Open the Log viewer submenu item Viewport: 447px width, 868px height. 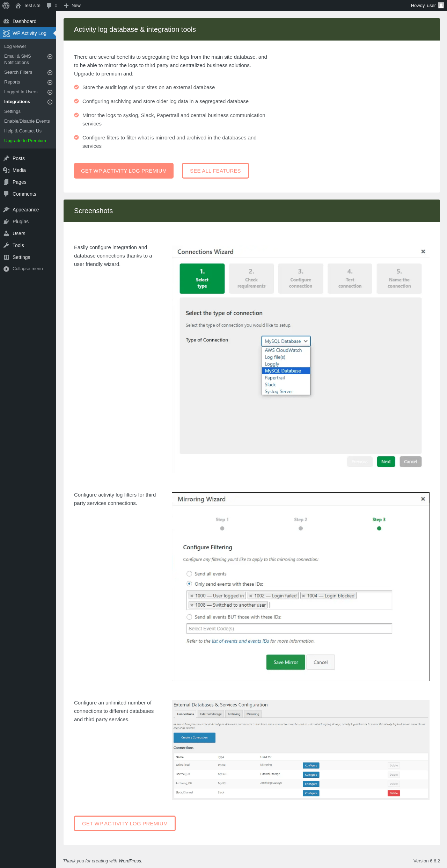tap(15, 46)
